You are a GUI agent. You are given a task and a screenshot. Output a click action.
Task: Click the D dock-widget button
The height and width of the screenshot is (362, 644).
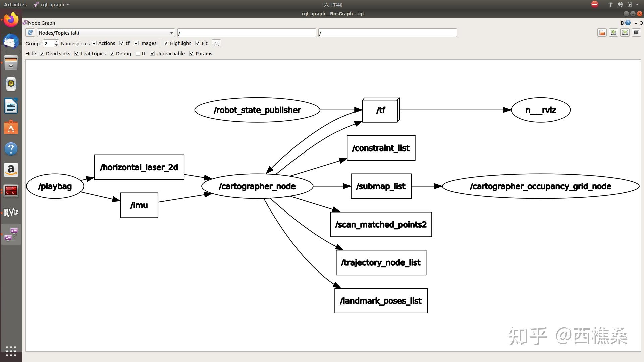[622, 23]
